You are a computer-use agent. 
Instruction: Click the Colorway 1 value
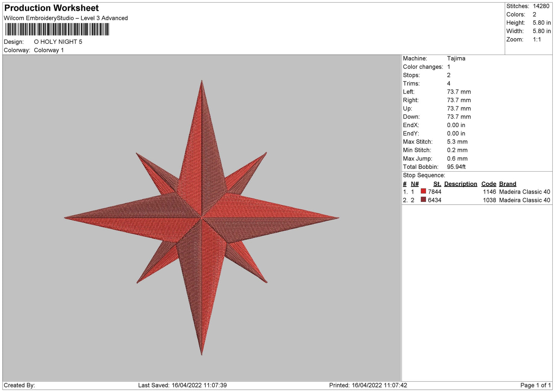coord(49,50)
